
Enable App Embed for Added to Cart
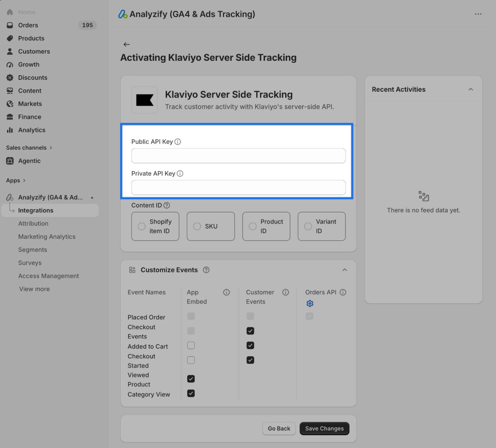pyautogui.click(x=191, y=346)
